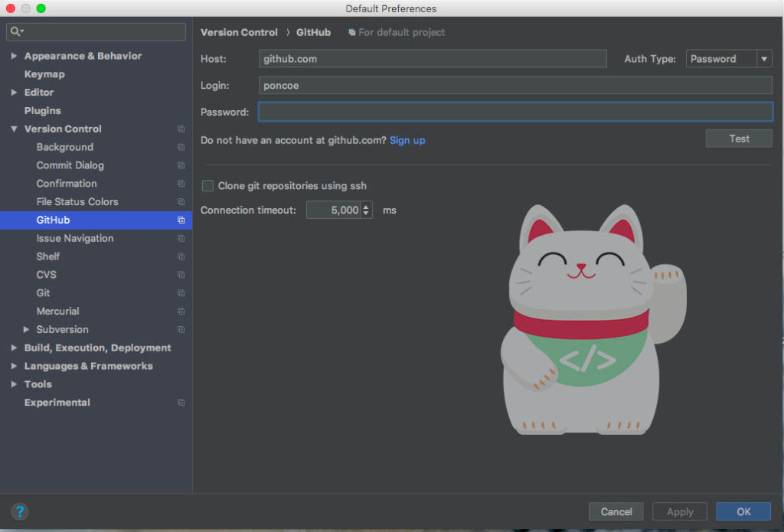Click the copy icon next to File Status Colors
This screenshot has width=784, height=532.
181,202
